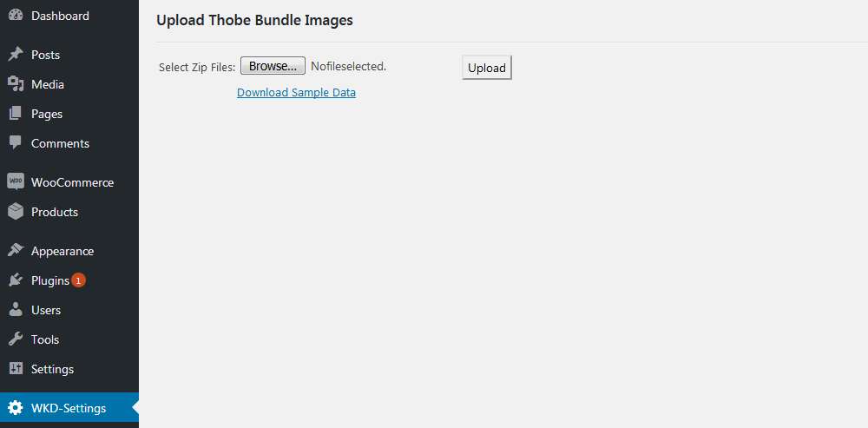Click the Posts pushpin icon
Screen dimensions: 868x428
click(16, 55)
